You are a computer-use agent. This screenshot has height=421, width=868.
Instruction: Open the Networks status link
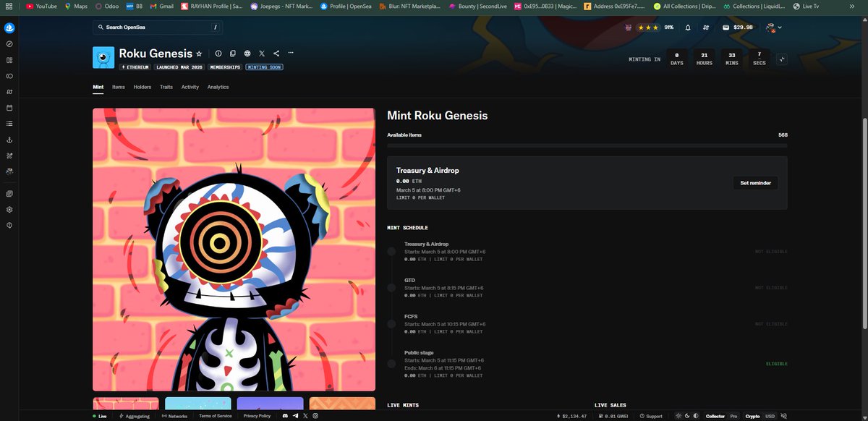[174, 416]
